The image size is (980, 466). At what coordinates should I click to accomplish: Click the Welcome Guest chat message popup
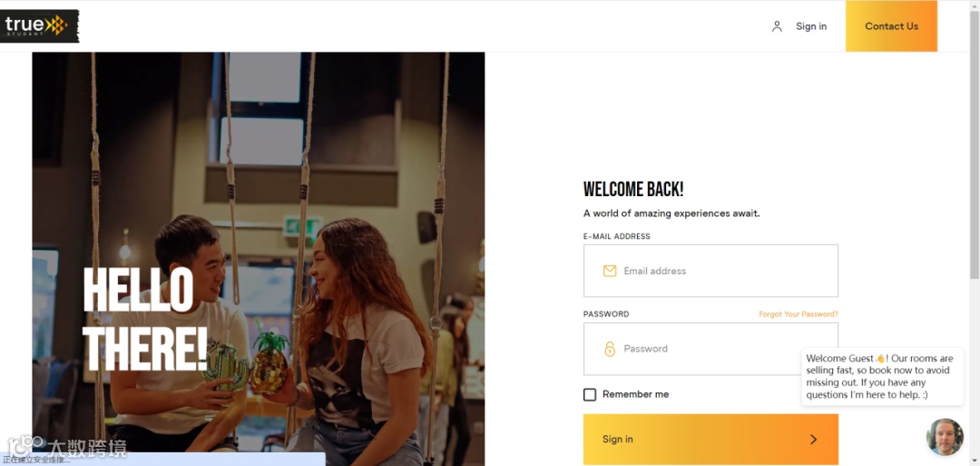pyautogui.click(x=882, y=377)
